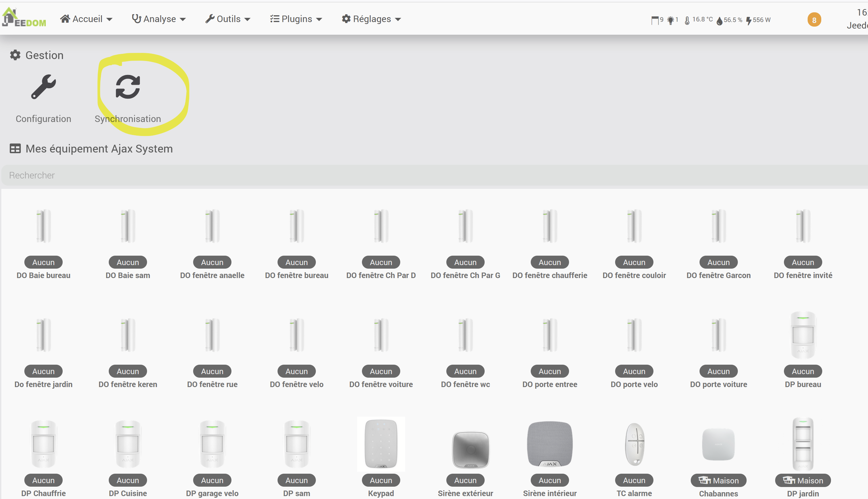
Task: Click the temperature summary icon in the header
Action: point(687,20)
